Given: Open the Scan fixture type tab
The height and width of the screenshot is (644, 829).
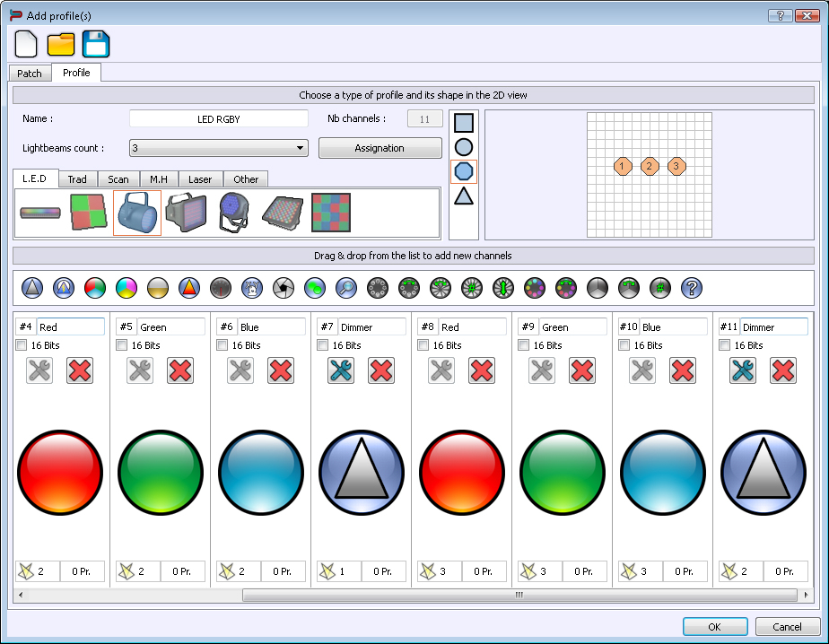Looking at the screenshot, I should pos(118,179).
